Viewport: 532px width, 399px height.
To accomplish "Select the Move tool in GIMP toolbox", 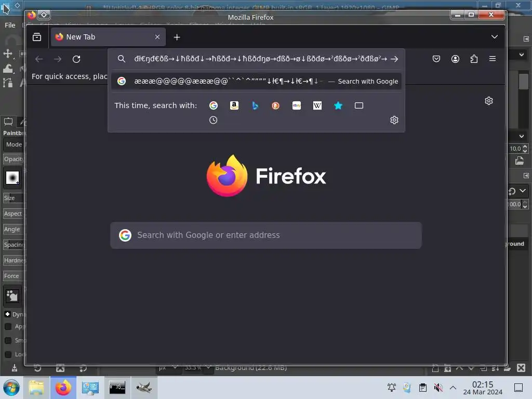I will (8, 54).
